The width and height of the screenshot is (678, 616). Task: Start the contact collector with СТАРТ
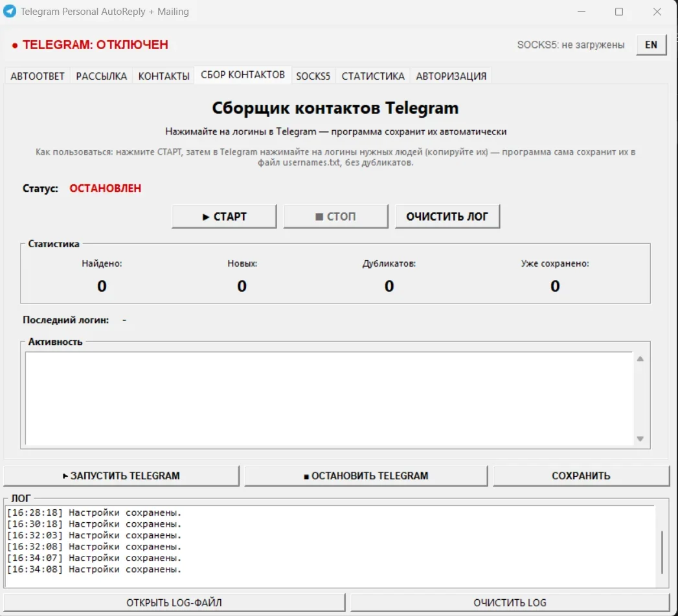click(224, 216)
